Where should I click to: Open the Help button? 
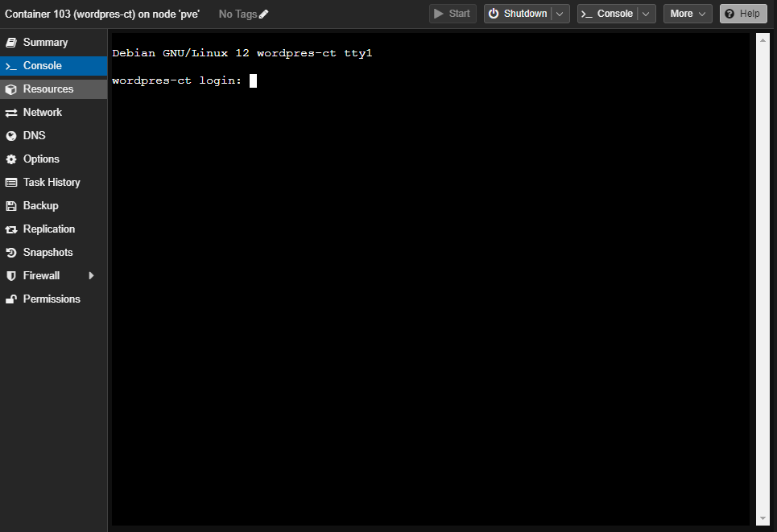click(x=742, y=14)
